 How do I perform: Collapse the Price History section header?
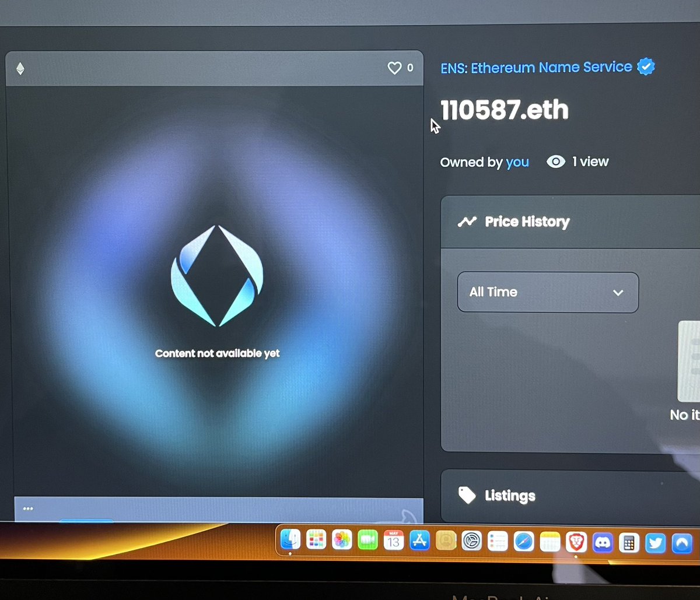tap(570, 222)
